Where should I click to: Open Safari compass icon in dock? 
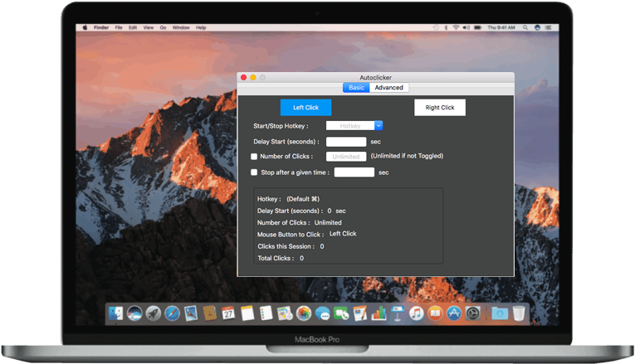(x=172, y=313)
